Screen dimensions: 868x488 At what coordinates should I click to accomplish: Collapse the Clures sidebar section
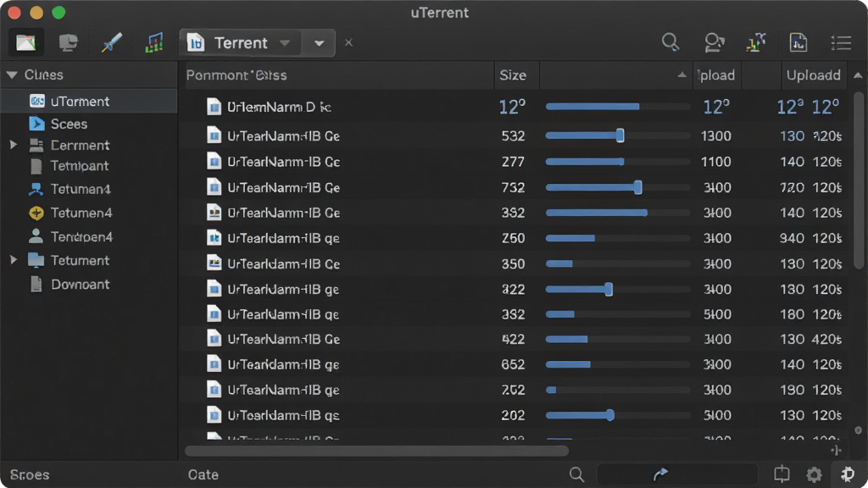12,75
